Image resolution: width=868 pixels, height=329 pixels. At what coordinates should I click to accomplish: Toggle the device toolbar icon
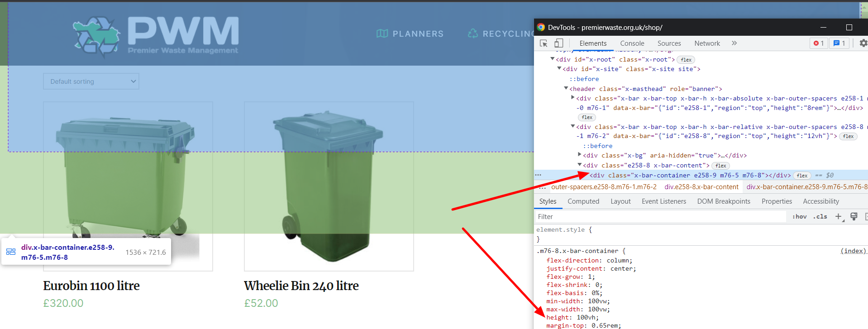pos(559,43)
